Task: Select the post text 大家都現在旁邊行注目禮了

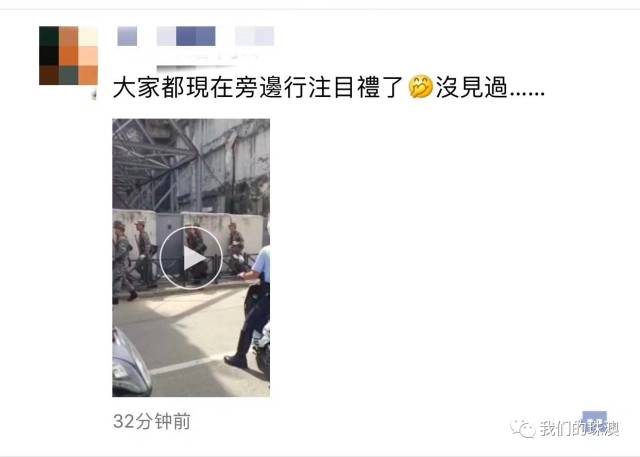Action: coord(258,87)
